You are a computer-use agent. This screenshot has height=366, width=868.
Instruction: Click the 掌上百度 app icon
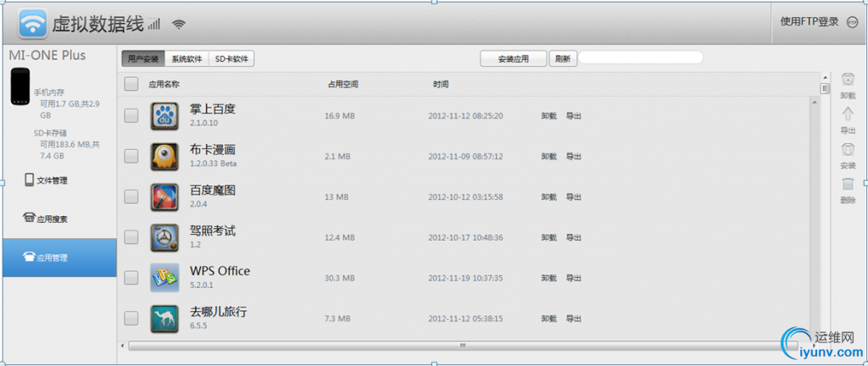pyautogui.click(x=164, y=116)
